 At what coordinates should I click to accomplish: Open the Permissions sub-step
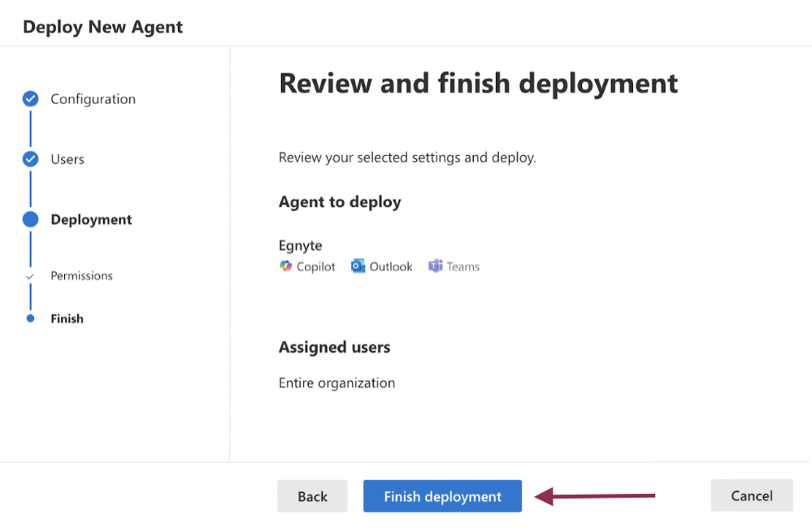pos(81,275)
